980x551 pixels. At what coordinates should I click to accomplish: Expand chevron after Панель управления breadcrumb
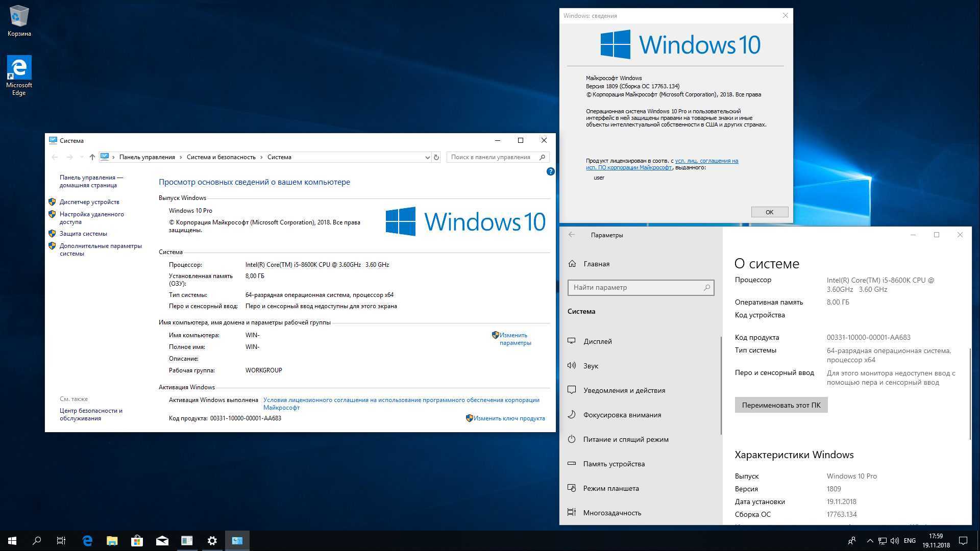click(181, 157)
